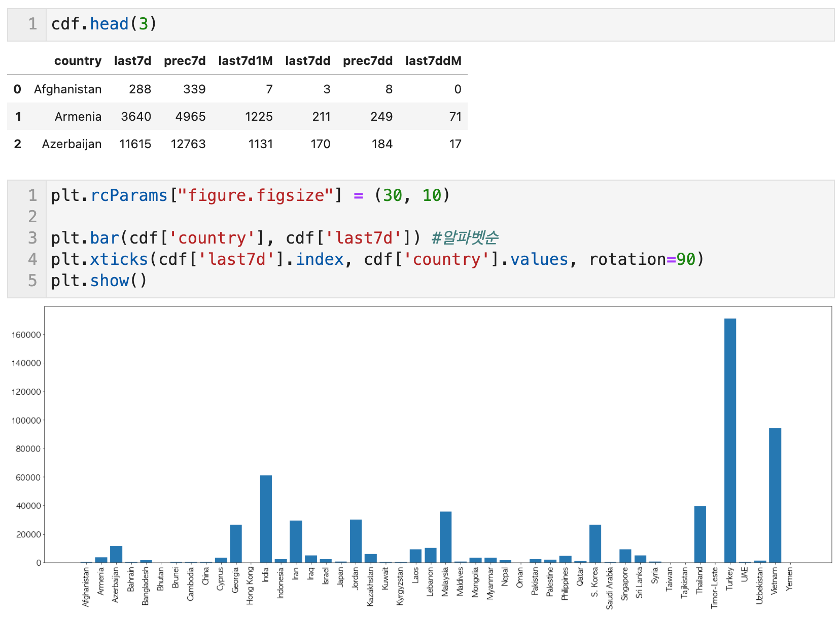This screenshot has height=618, width=840.
Task: Click the Philippines x-axis label
Action: pos(565,584)
